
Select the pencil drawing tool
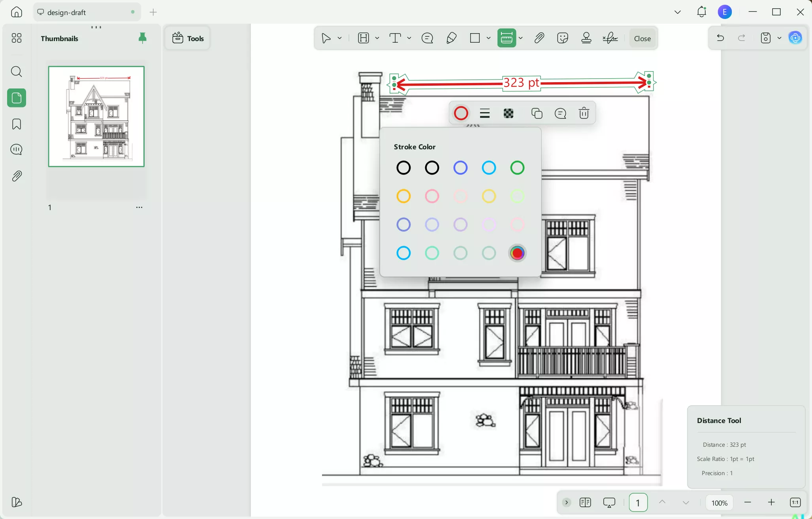(x=451, y=38)
